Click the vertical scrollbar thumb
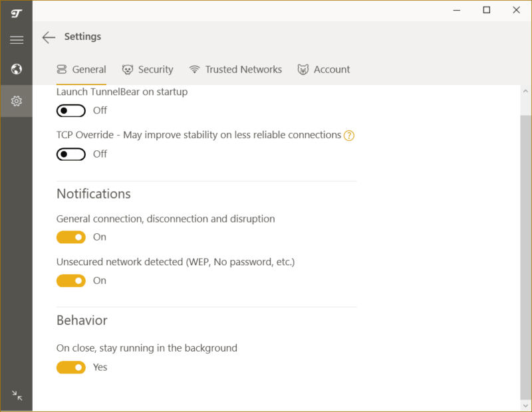 tap(525, 258)
